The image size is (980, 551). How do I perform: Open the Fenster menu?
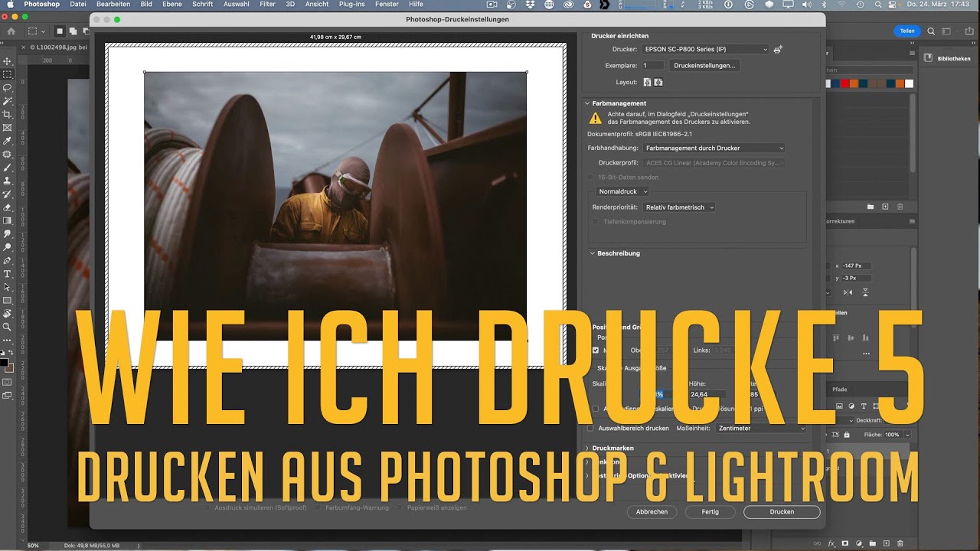coord(387,5)
